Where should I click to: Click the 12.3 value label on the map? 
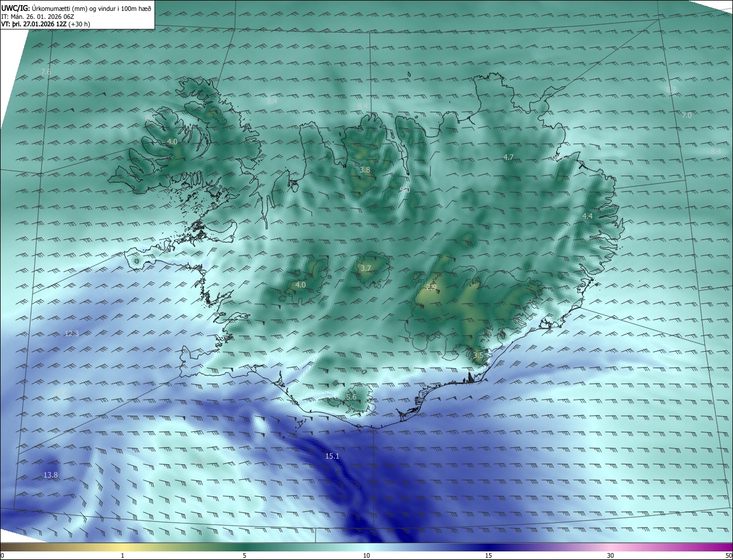pyautogui.click(x=72, y=333)
